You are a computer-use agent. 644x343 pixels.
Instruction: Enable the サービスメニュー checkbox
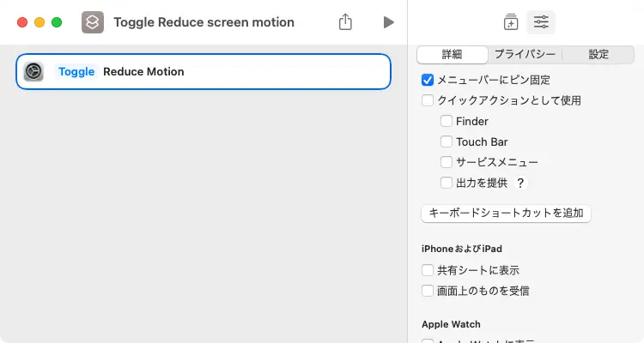[x=447, y=162]
